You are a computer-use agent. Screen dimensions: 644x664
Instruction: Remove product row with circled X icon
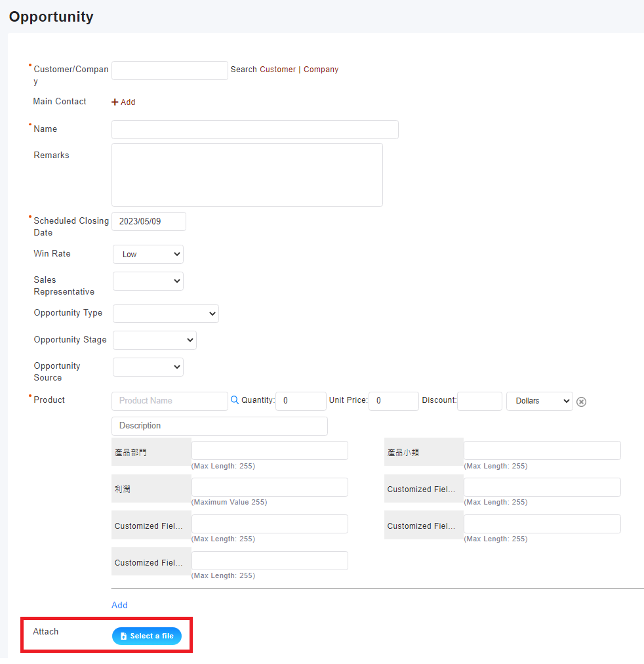581,402
